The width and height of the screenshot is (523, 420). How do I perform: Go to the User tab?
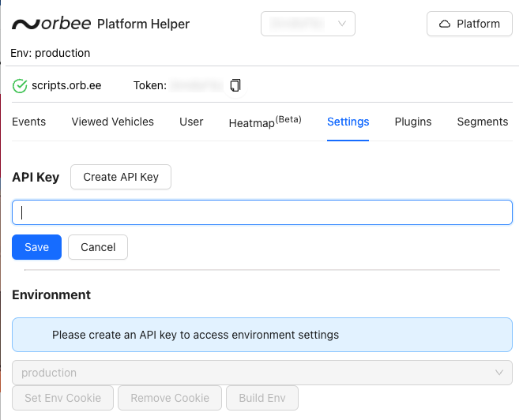(191, 122)
